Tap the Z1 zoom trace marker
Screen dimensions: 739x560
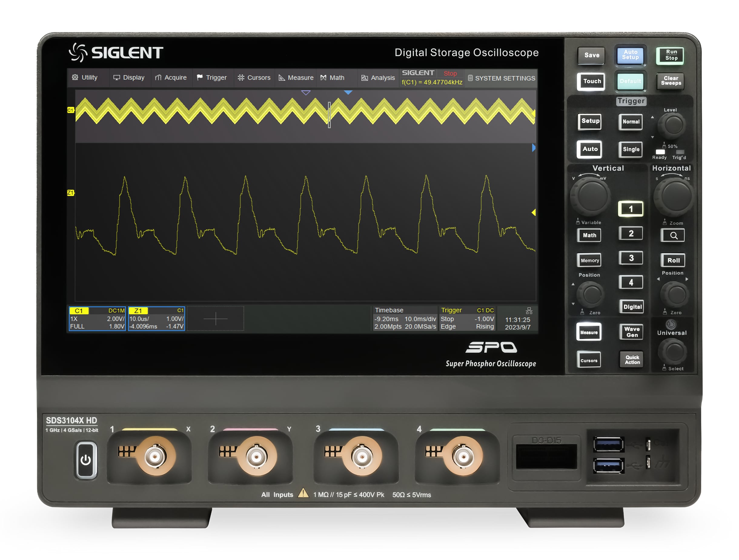coord(71,193)
